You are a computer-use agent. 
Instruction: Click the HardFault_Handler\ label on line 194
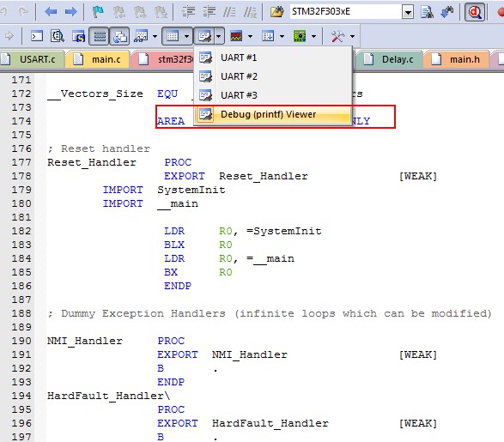click(x=109, y=396)
